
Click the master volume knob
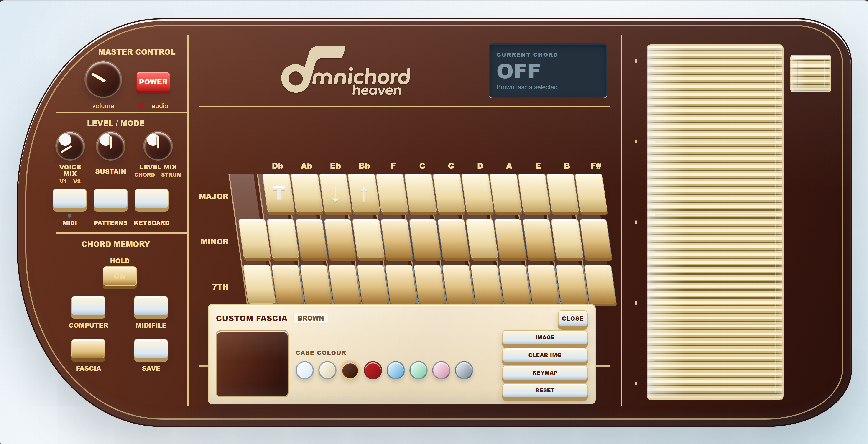tap(103, 79)
